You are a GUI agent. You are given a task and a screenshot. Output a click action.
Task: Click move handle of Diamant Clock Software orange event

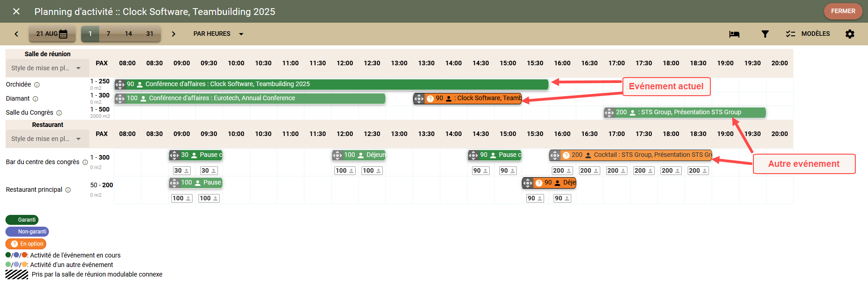point(419,98)
